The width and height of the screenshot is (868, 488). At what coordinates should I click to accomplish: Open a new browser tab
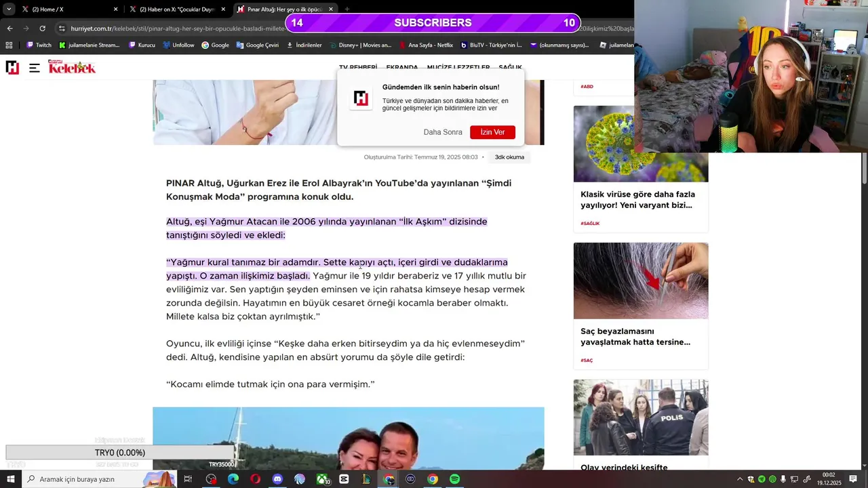347,9
